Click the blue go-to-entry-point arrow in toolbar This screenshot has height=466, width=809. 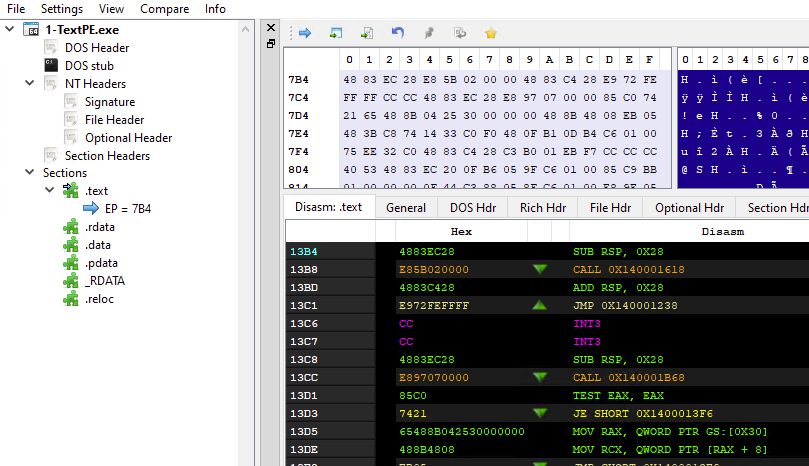pos(304,33)
